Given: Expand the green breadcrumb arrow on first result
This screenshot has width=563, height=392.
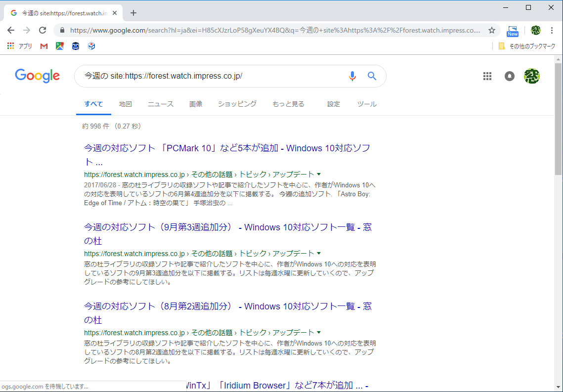Looking at the screenshot, I should point(319,174).
